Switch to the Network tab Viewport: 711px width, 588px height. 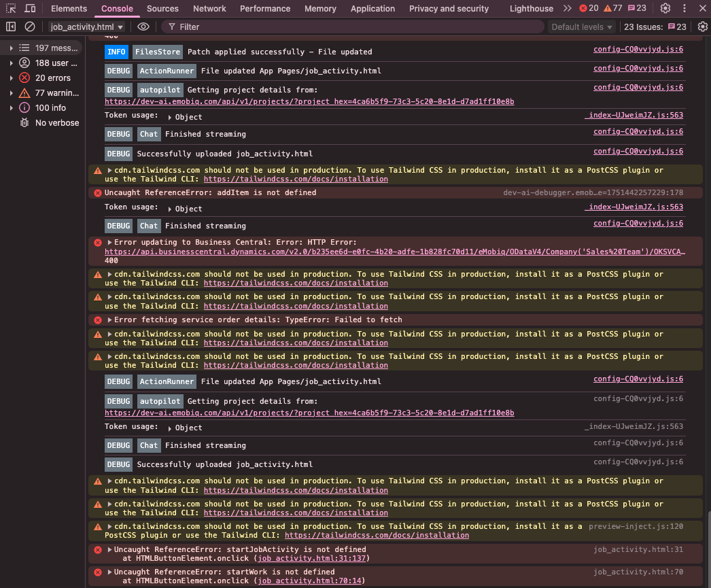coord(209,8)
